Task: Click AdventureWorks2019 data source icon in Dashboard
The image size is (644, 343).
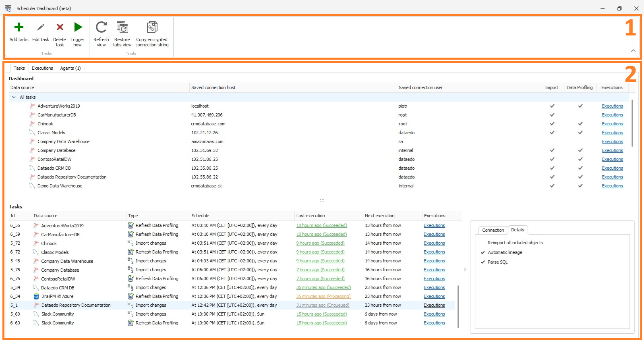Action: coord(32,106)
